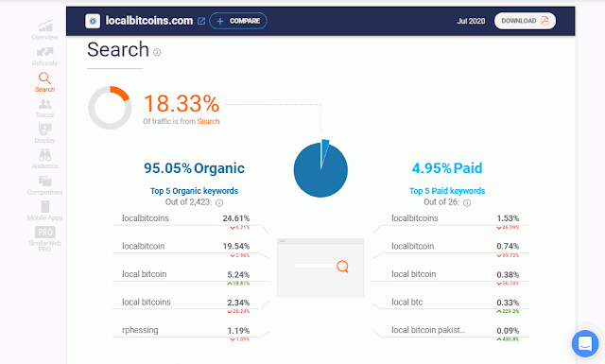Viewport: 605px width, 364px height.
Task: Click the Top 5 Organic keywords heading
Action: pyautogui.click(x=194, y=191)
